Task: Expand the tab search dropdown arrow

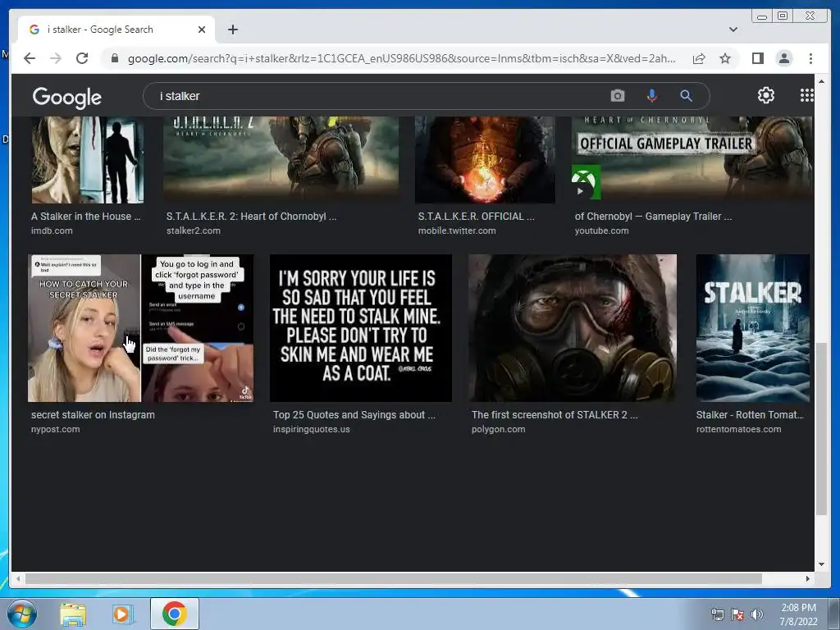Action: [733, 30]
